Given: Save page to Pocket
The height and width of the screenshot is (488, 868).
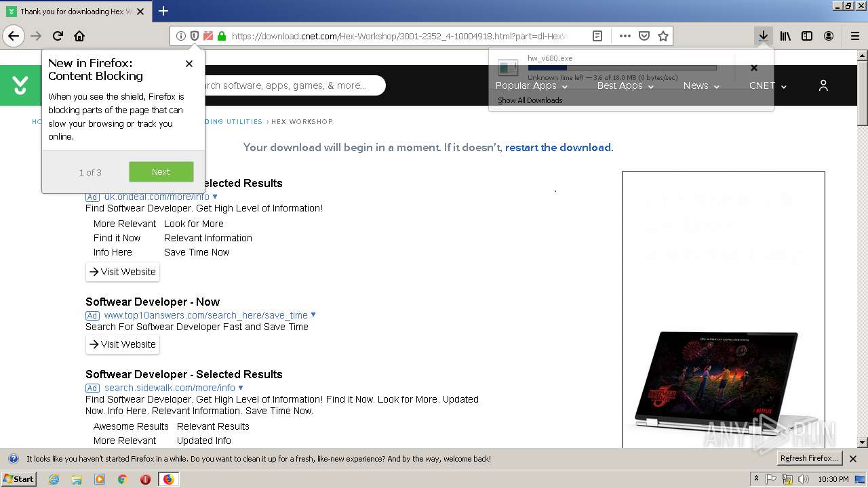Looking at the screenshot, I should pyautogui.click(x=644, y=36).
